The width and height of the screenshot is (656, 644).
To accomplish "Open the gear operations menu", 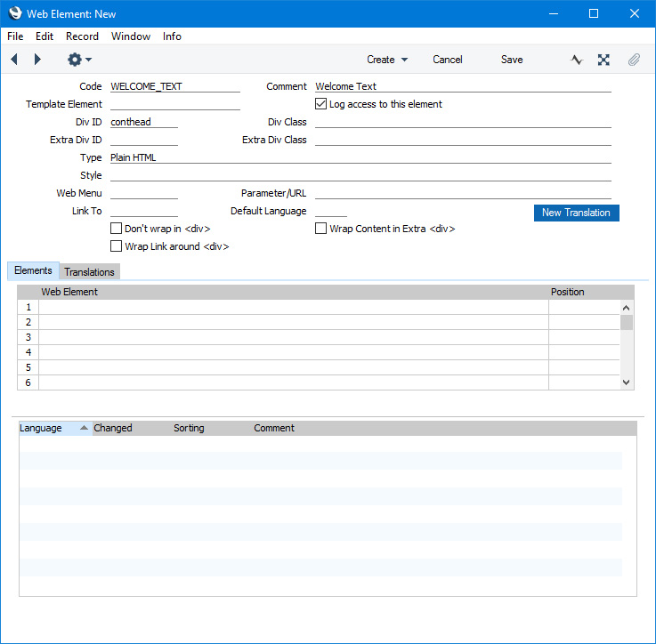I will tap(79, 60).
